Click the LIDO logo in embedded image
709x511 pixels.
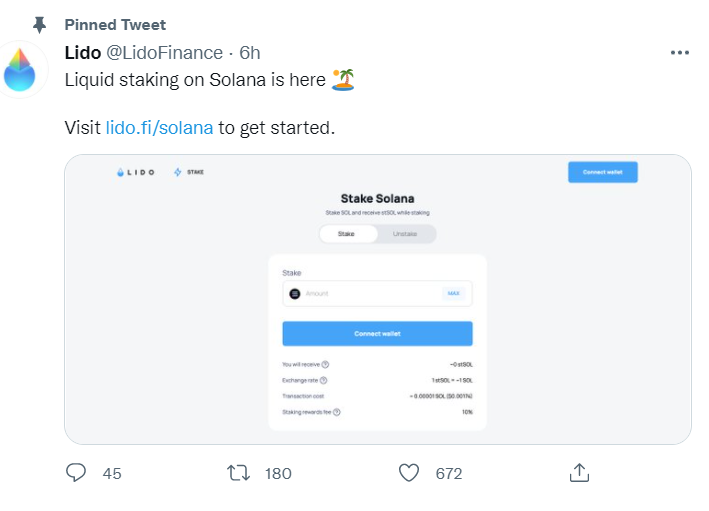tap(135, 172)
